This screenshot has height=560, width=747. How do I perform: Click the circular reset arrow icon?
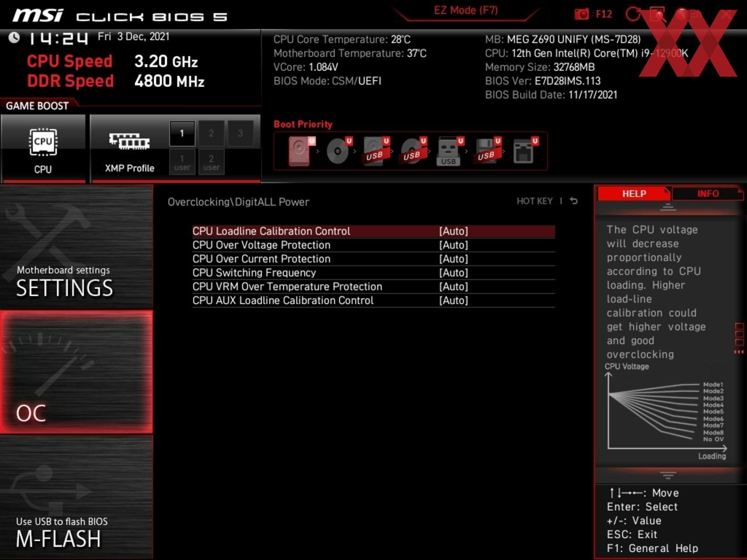click(x=633, y=14)
